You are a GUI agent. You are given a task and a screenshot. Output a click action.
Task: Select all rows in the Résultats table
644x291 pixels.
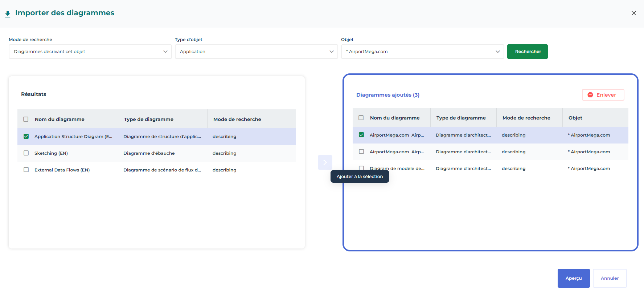26,119
